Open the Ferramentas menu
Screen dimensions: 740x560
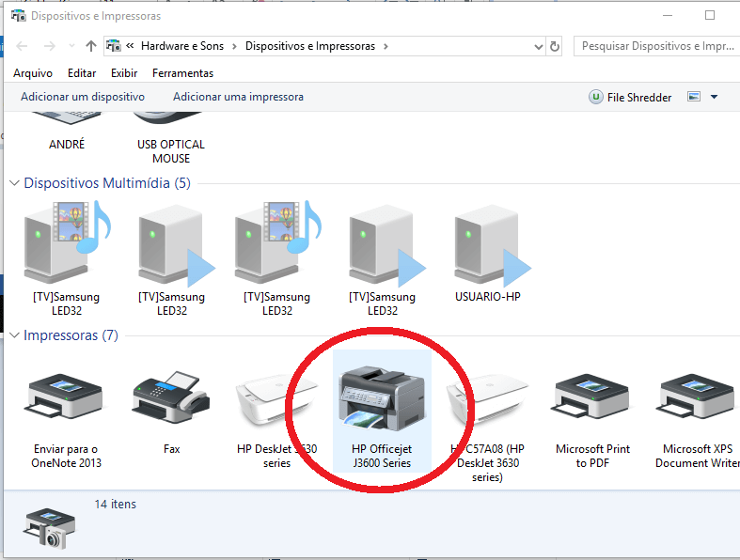[x=182, y=72]
